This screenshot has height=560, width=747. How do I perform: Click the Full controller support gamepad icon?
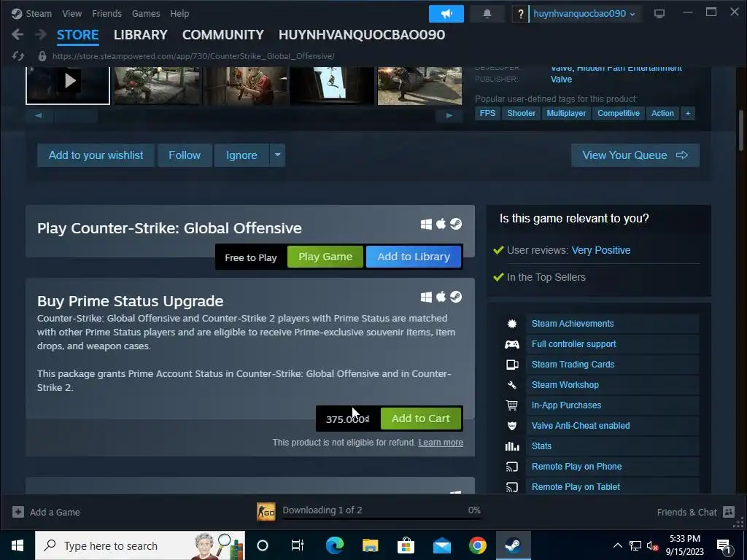[511, 344]
